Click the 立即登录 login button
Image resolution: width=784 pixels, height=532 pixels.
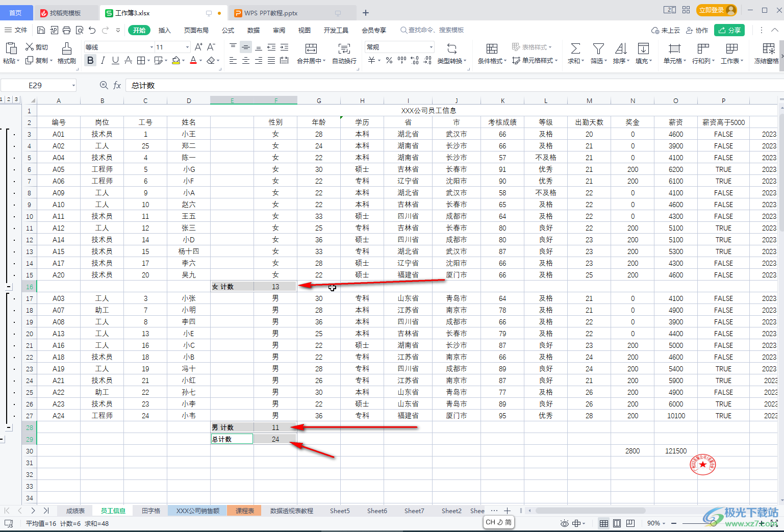717,10
